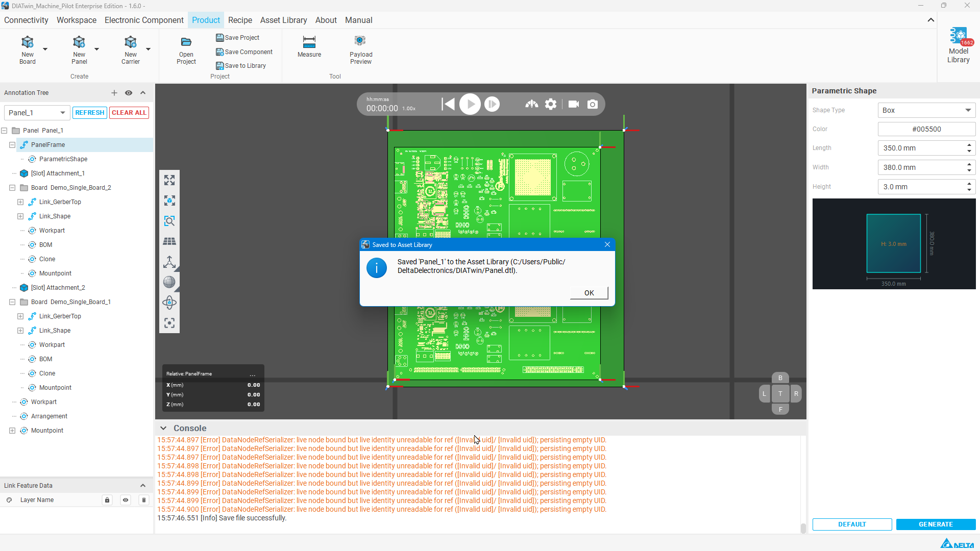Click the fit-to-view expand arrows icon

coord(169,180)
